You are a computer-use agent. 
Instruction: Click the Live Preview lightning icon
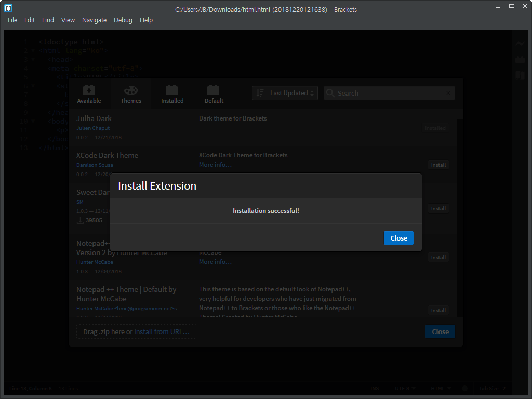[x=520, y=44]
